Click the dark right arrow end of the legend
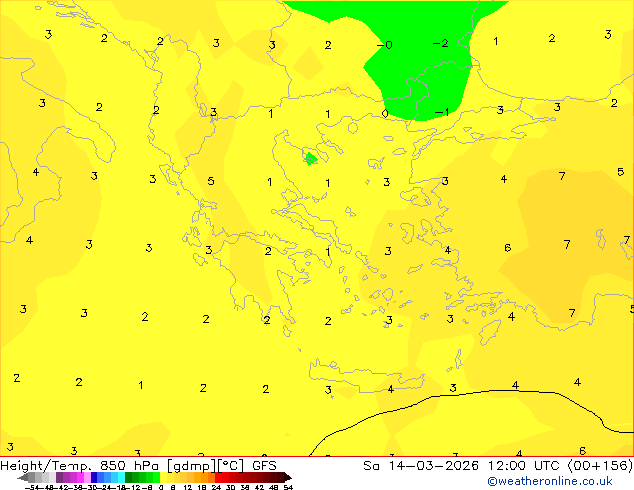This screenshot has height=490, width=634. (288, 477)
